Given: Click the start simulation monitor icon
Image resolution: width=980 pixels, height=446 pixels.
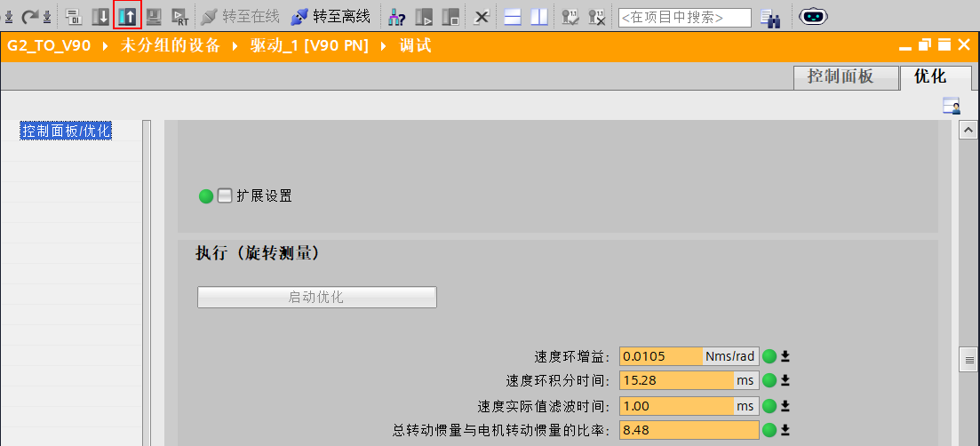Looking at the screenshot, I should point(153,17).
